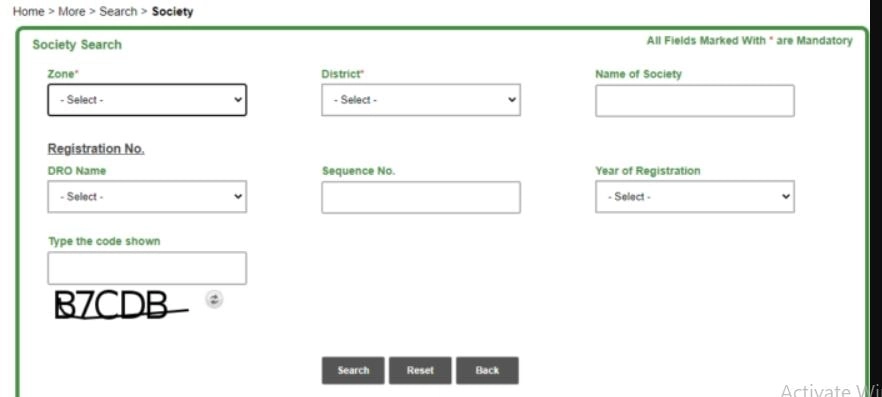Select the Name of Society label
Screen dimensions: 882x397
click(638, 74)
